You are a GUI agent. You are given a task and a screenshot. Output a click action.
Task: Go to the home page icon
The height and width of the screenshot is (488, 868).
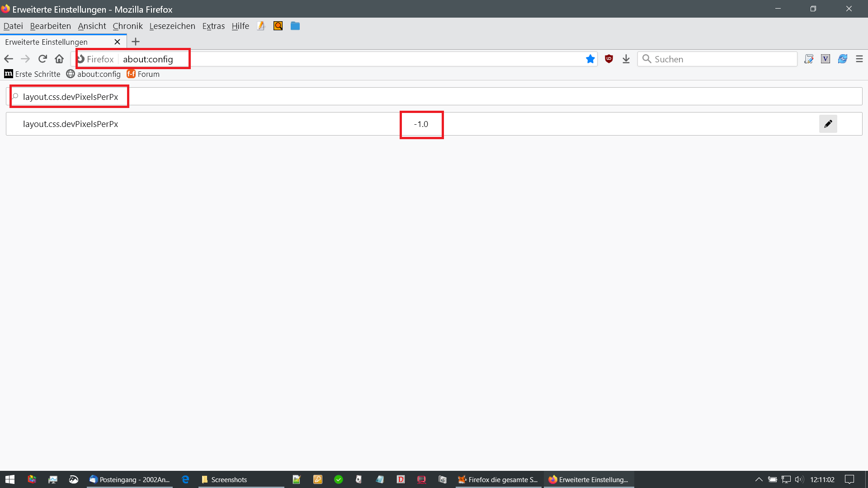[59, 59]
